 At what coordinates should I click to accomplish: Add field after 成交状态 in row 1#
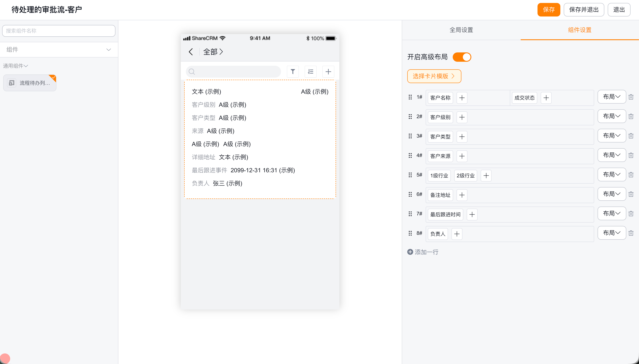(546, 98)
